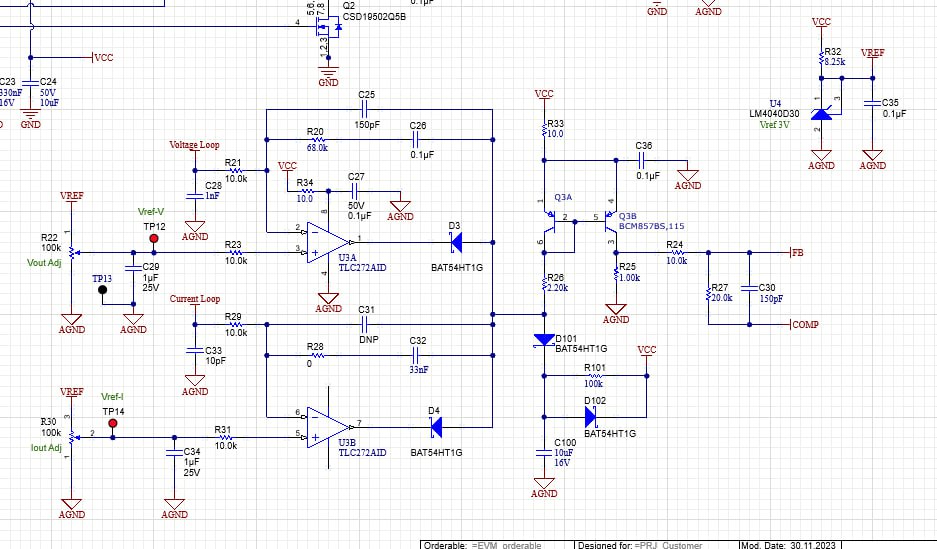Select the R20 68.0k resistor symbol
The width and height of the screenshot is (937, 549).
317,140
